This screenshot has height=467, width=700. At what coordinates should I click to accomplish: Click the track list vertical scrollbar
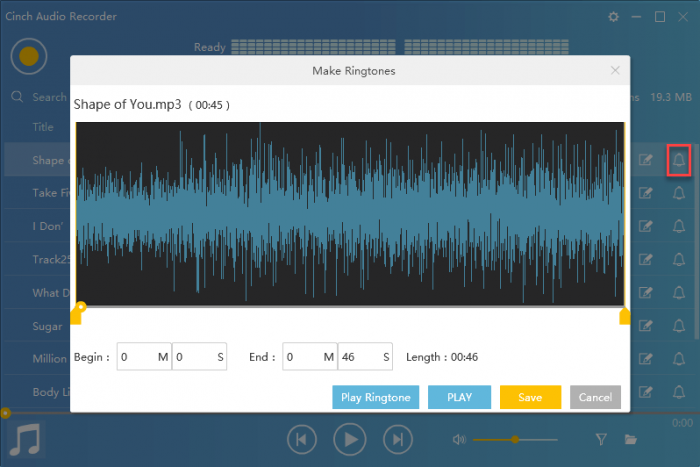[x=697, y=241]
